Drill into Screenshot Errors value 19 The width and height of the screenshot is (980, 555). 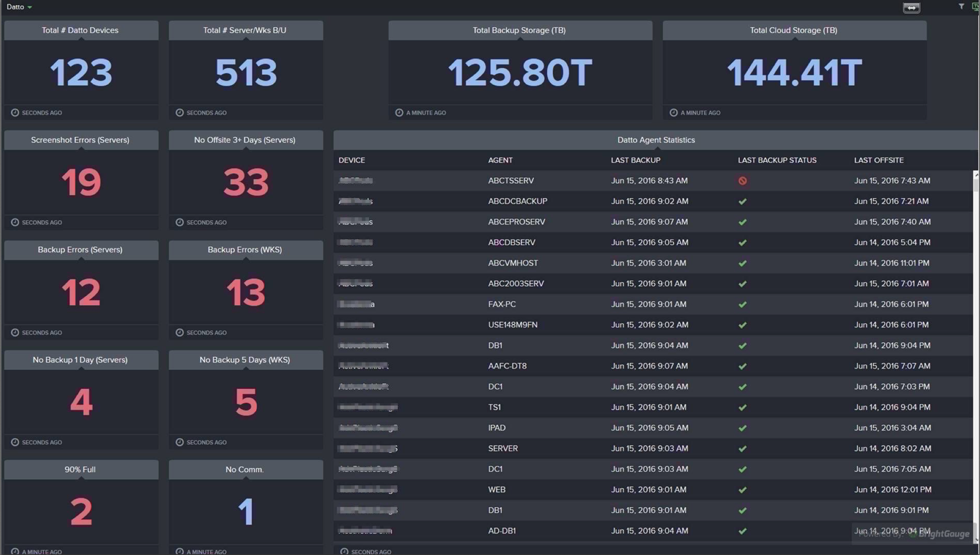(x=81, y=182)
